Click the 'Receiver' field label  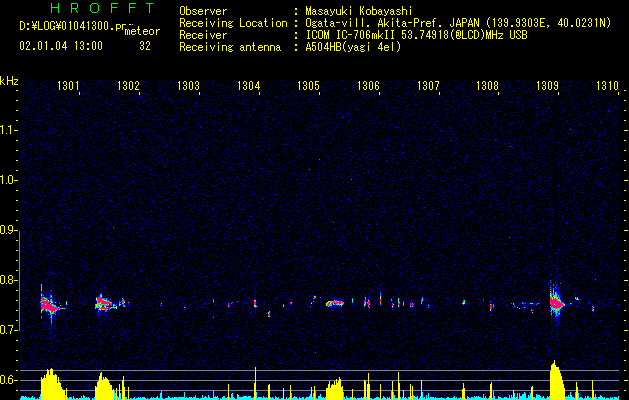[203, 35]
